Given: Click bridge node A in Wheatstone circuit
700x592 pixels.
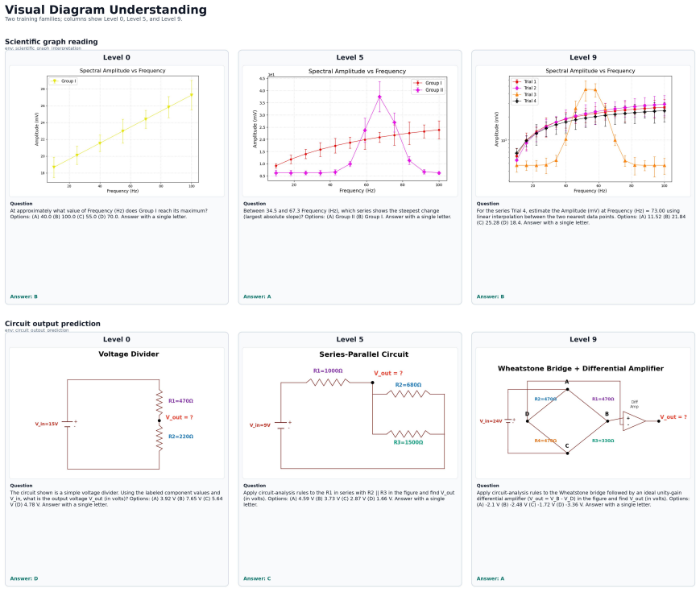Looking at the screenshot, I should point(567,389).
